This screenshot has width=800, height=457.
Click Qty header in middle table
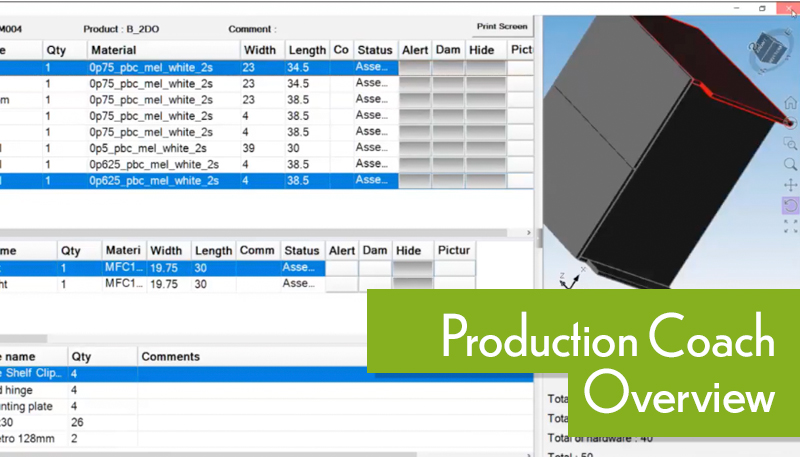tap(79, 250)
